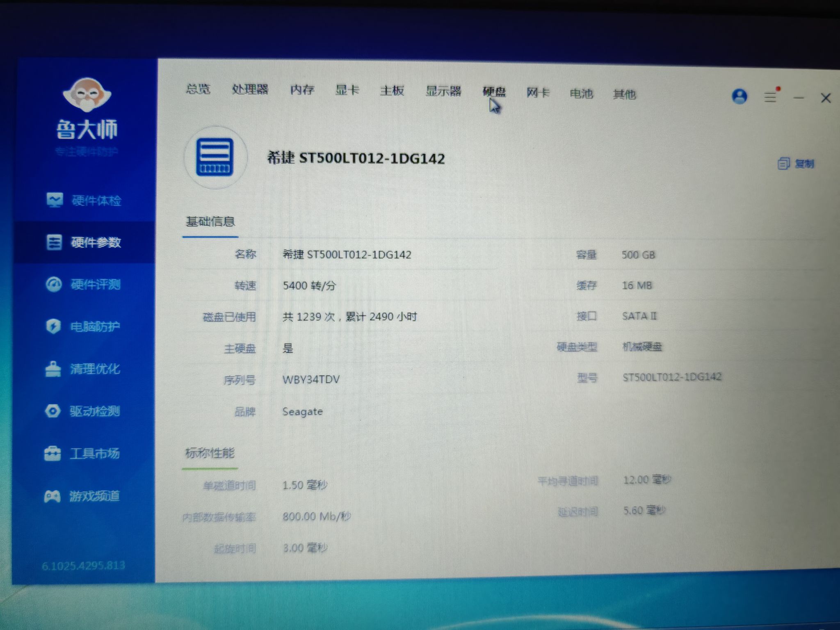The image size is (840, 630).
Task: Select the 标称性能 section heading
Action: click(x=210, y=453)
